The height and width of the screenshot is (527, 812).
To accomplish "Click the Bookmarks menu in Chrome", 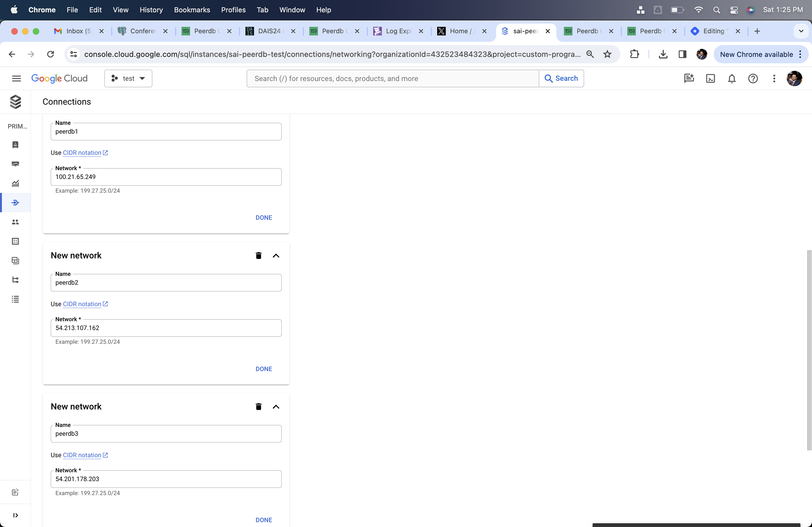I will (x=191, y=10).
